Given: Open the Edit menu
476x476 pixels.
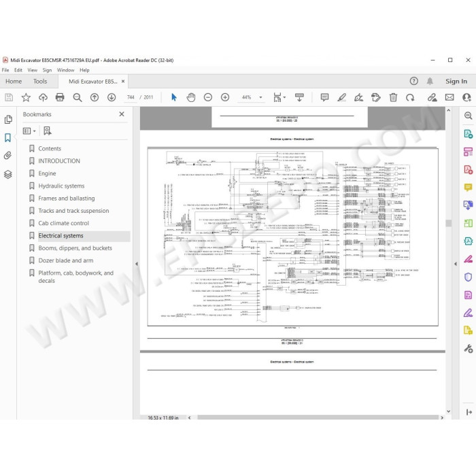Looking at the screenshot, I should click(x=18, y=70).
